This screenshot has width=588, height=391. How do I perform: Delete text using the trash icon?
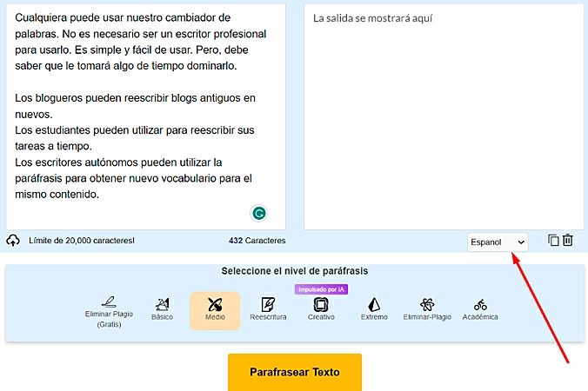click(568, 241)
